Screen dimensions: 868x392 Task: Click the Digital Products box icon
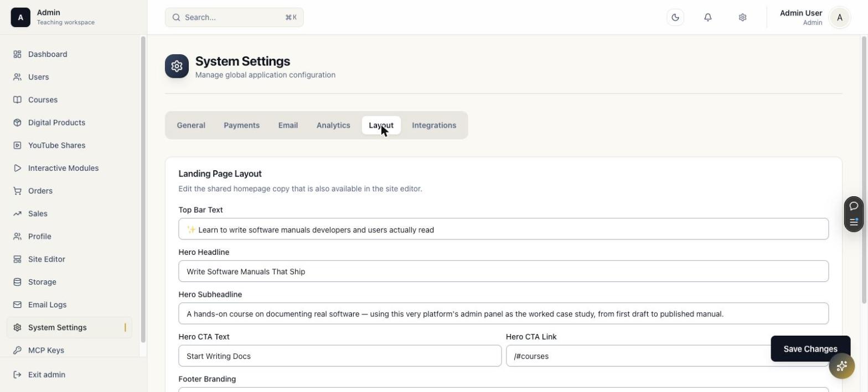point(17,122)
